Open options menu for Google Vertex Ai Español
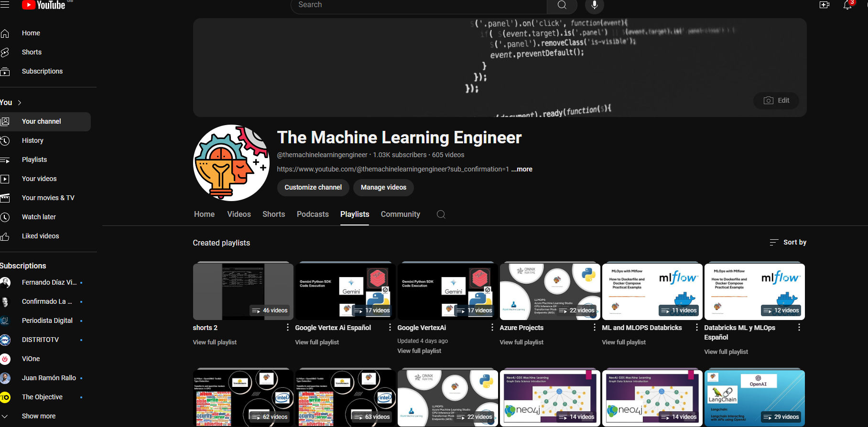This screenshot has width=868, height=427. pyautogui.click(x=390, y=327)
